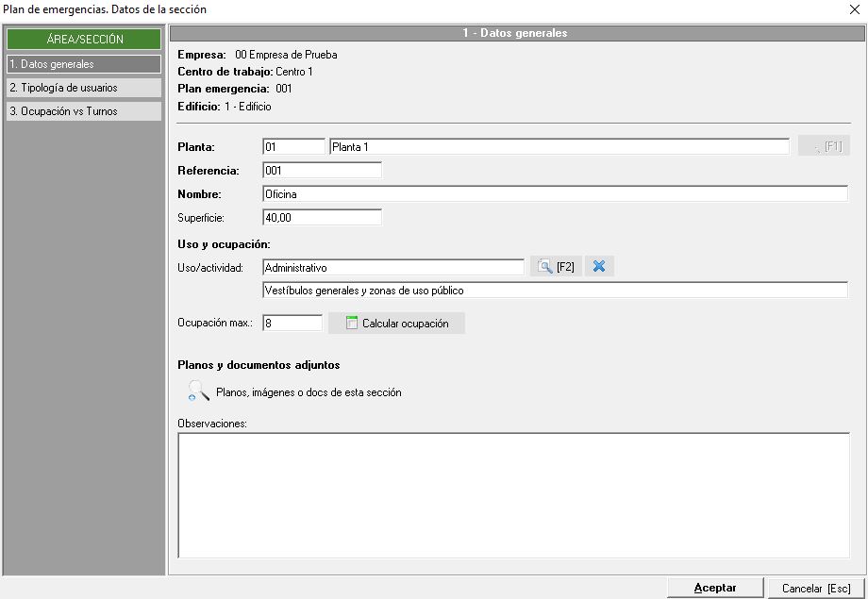Click Cancelar [Esc] button
The image size is (868, 599).
(816, 588)
